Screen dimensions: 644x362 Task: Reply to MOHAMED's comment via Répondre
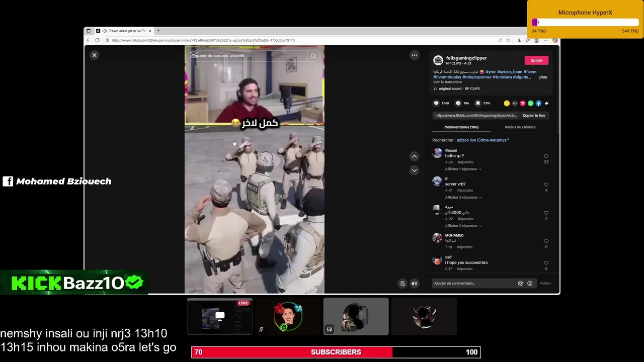pos(464,247)
